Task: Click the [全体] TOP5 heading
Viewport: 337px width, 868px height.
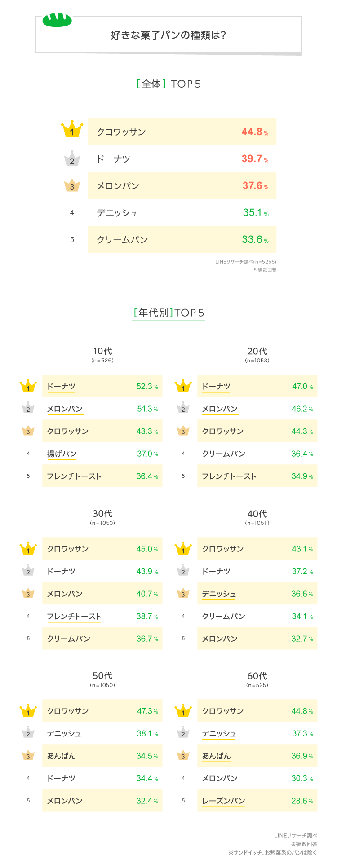Action: [168, 84]
